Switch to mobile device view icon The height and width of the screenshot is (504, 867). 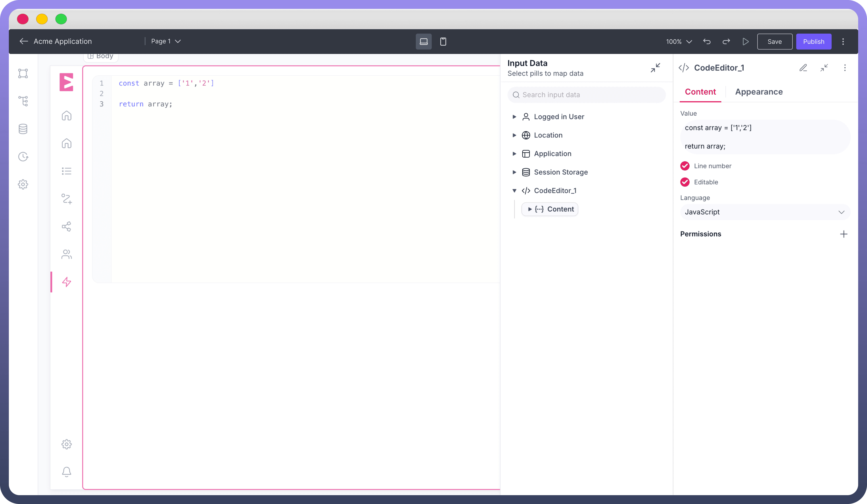[443, 42]
